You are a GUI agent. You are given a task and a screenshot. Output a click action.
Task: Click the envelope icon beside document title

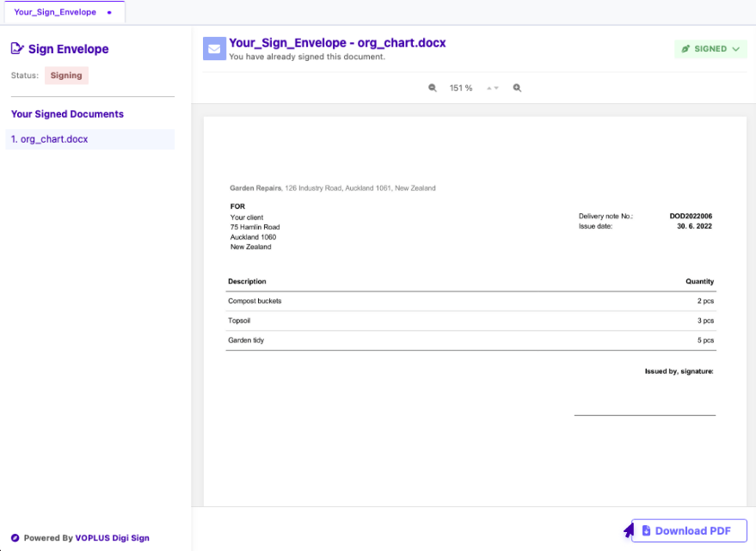(214, 49)
